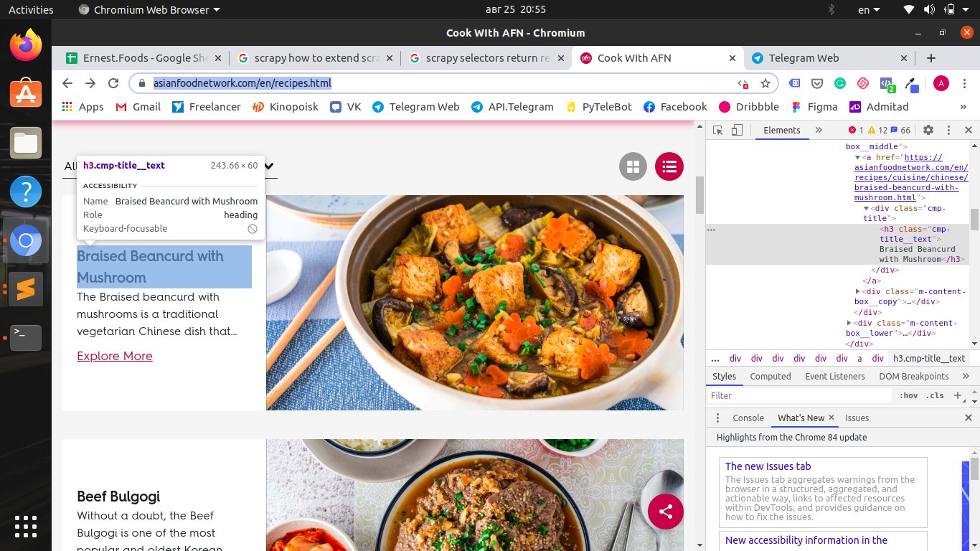This screenshot has width=980, height=551.
Task: Launch Sublime Text from the dock
Action: tap(26, 289)
